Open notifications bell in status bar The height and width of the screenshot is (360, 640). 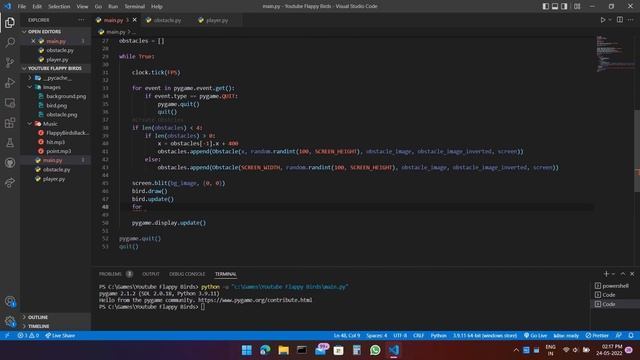[x=631, y=336]
